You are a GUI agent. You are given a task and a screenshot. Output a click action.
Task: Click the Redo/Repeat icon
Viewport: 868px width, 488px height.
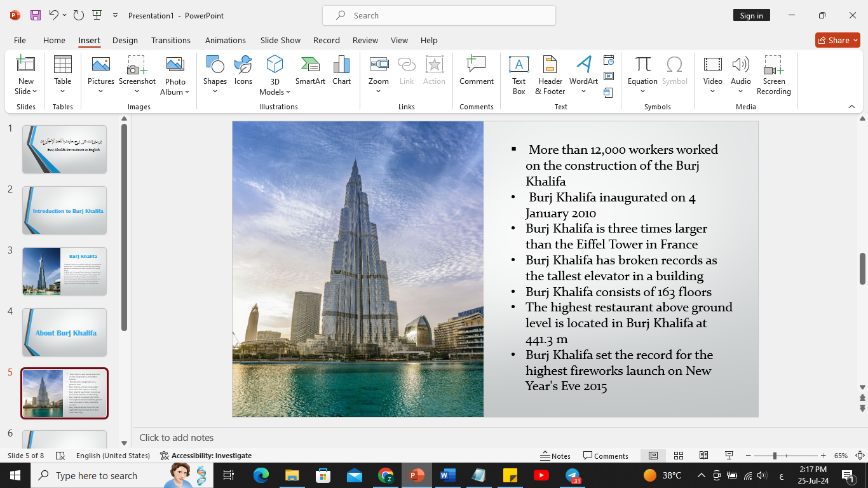(x=78, y=15)
